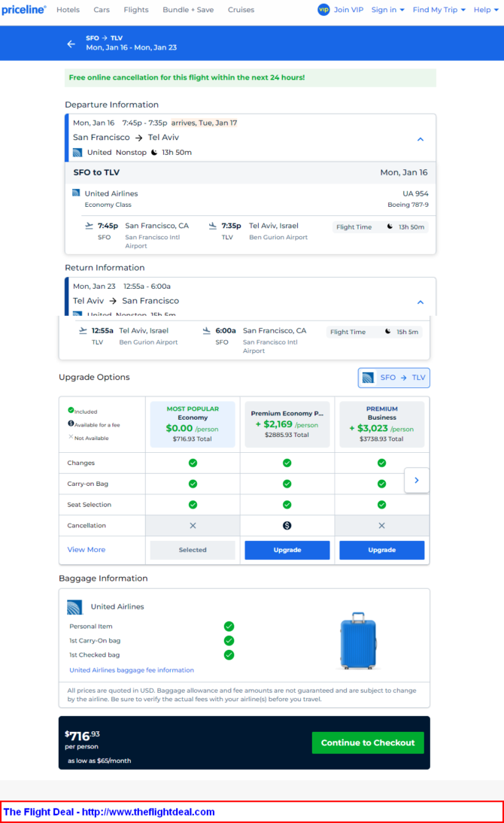Click the landing icon beside 7:35p
This screenshot has width=504, height=823.
point(212,226)
